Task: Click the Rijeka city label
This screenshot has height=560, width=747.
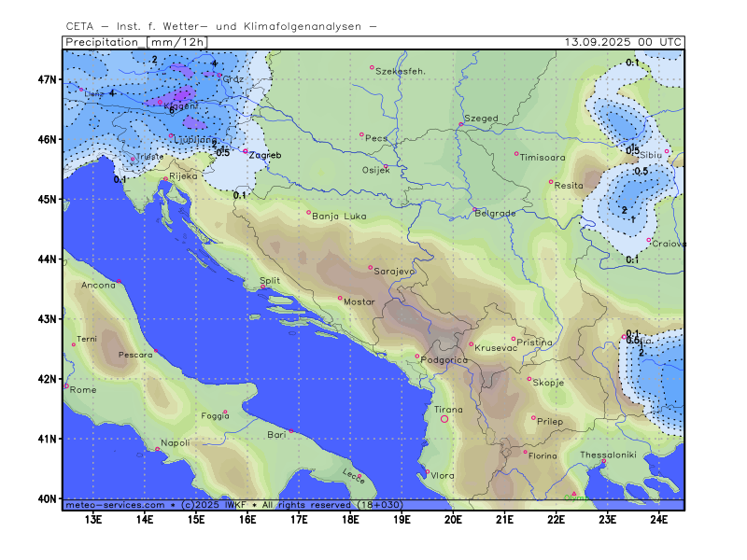Action: click(183, 176)
